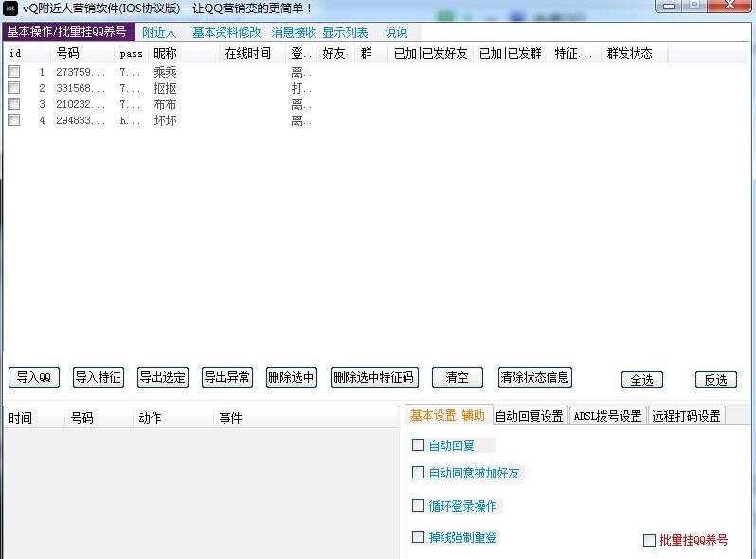Click the 已加|已发好友 column header
Image resolution: width=756 pixels, height=559 pixels.
[x=430, y=53]
